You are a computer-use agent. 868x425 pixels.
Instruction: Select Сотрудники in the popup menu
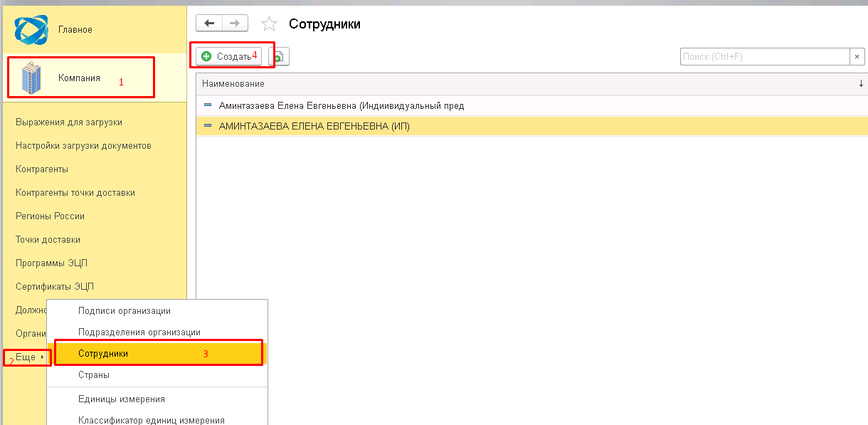(x=103, y=354)
